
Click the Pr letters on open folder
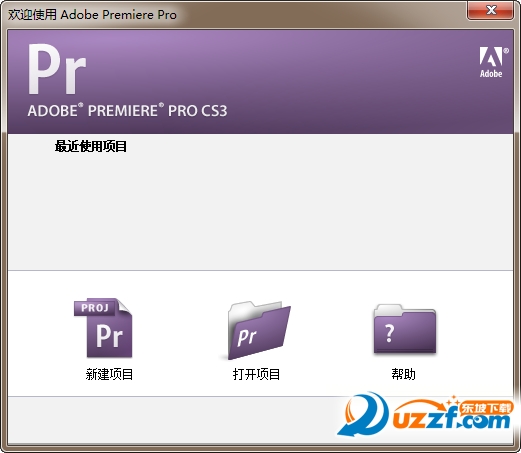247,337
